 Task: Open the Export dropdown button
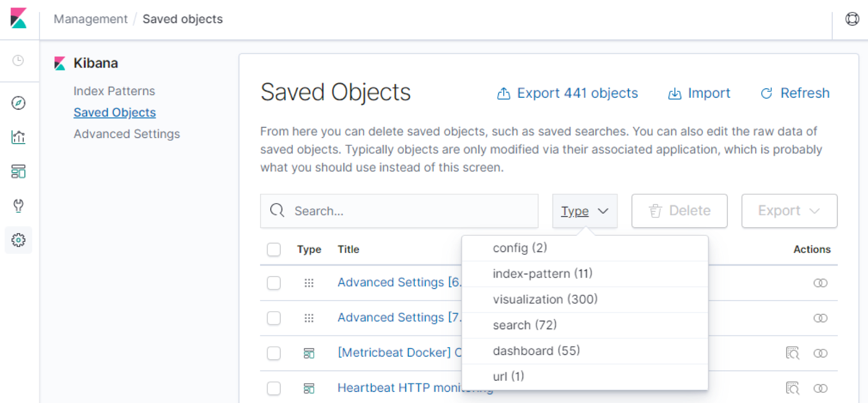tap(789, 211)
